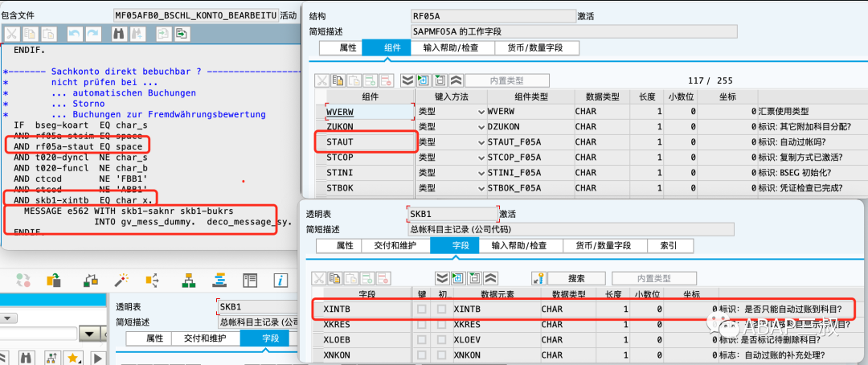
Task: Click the green-arrow export icon in code editor toolbar
Action: 181,34
